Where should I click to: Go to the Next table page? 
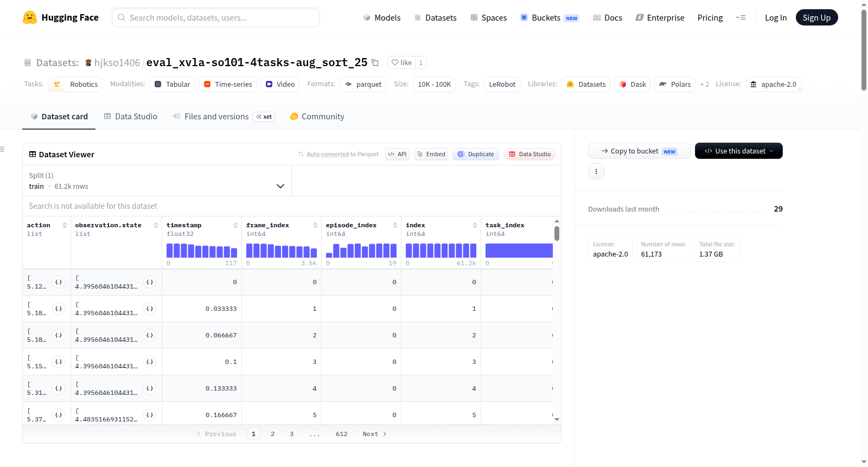pyautogui.click(x=374, y=434)
